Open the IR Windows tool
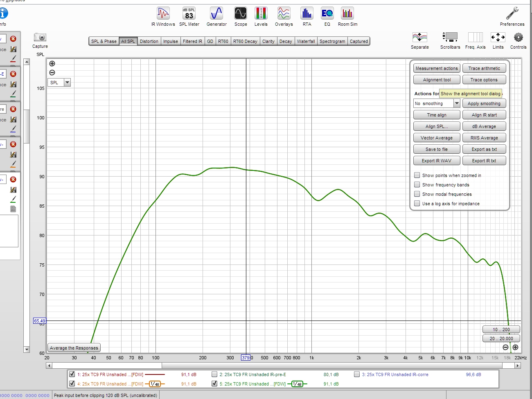Image resolution: width=532 pixels, height=399 pixels. (163, 17)
